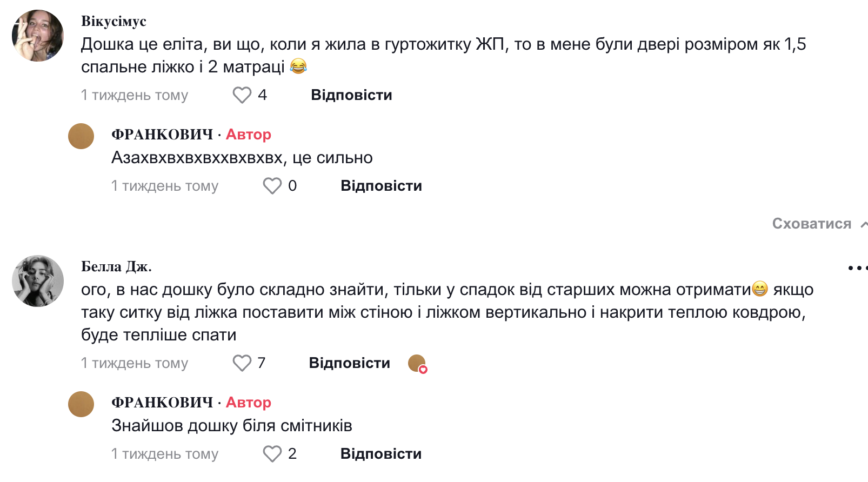Viewport: 868px width, 482px height.
Task: Reply to Вікусімус's comment
Action: coord(351,95)
